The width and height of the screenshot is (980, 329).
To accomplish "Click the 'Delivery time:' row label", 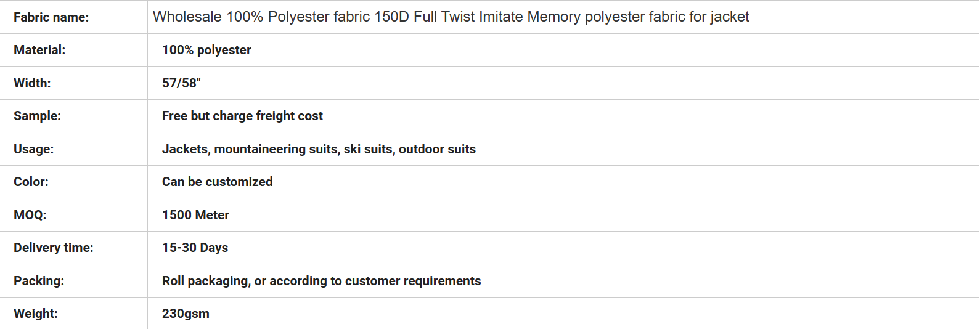I will tap(54, 248).
